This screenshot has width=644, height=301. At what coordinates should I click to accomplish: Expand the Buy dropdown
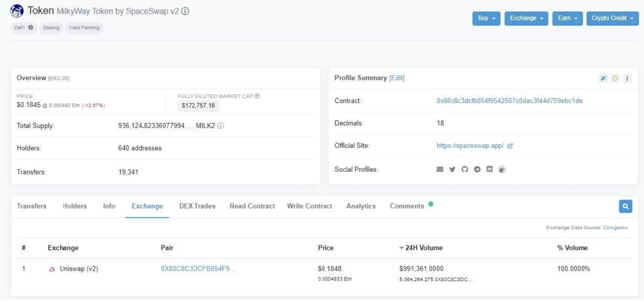486,18
